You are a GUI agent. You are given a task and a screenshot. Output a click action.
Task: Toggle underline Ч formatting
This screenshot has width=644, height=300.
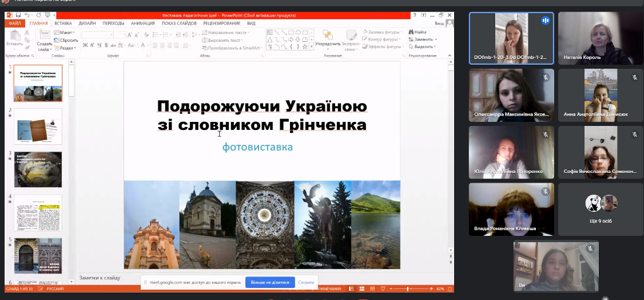pos(98,45)
